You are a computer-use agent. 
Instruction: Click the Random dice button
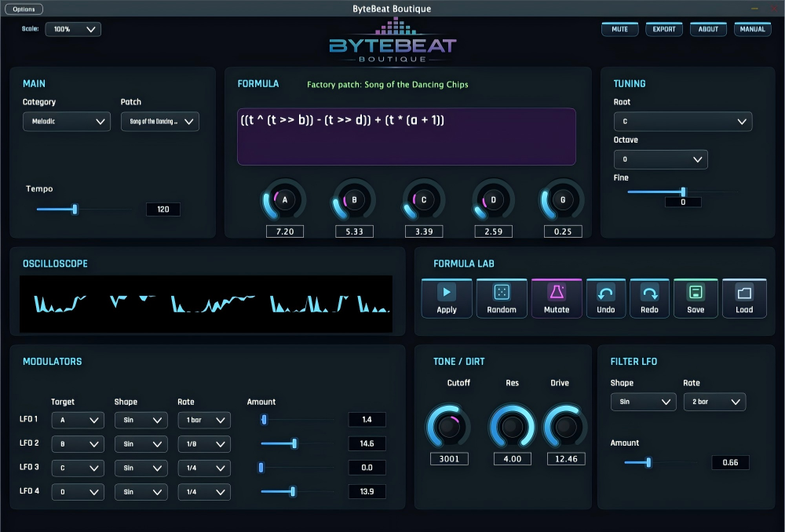tap(502, 298)
